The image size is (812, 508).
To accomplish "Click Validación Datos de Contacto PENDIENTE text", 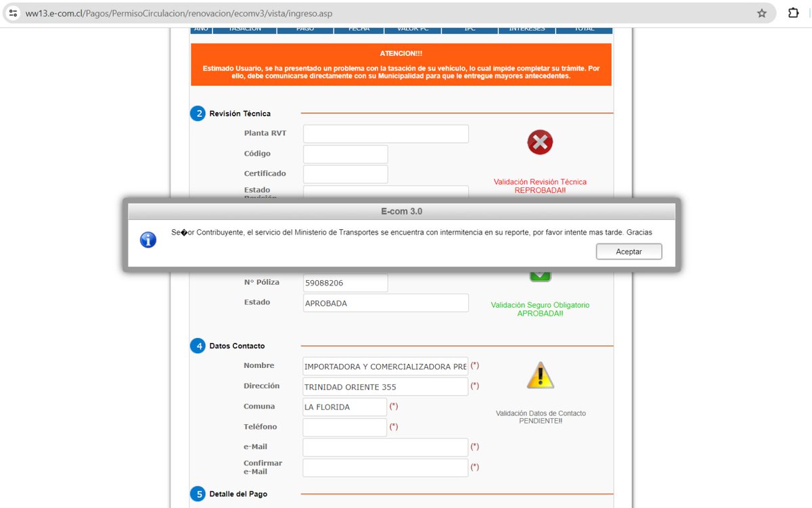I will [541, 417].
